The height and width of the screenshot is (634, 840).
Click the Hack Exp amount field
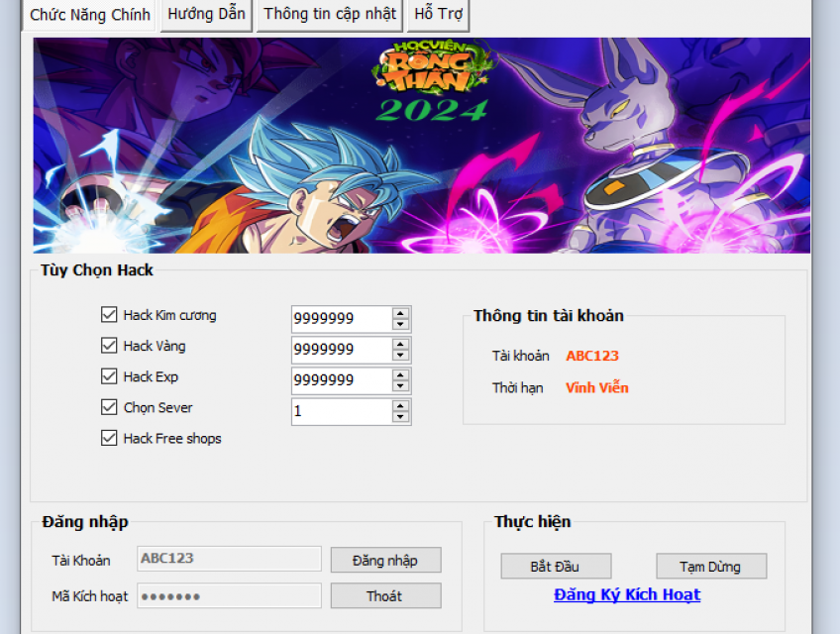342,380
